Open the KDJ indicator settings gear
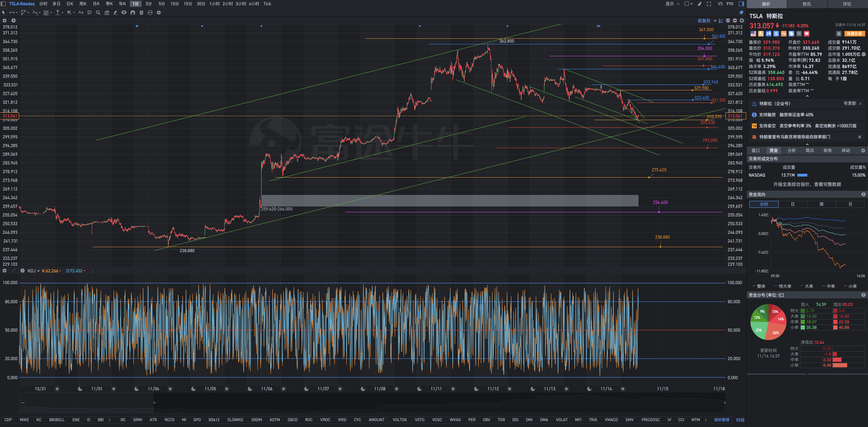 click(5, 271)
